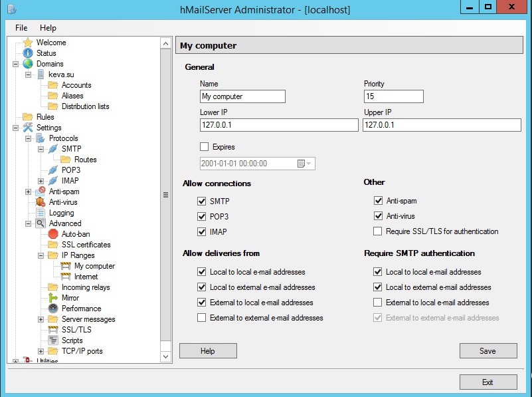Open the expiry date picker dropdown
Image resolution: width=532 pixels, height=397 pixels.
305,164
